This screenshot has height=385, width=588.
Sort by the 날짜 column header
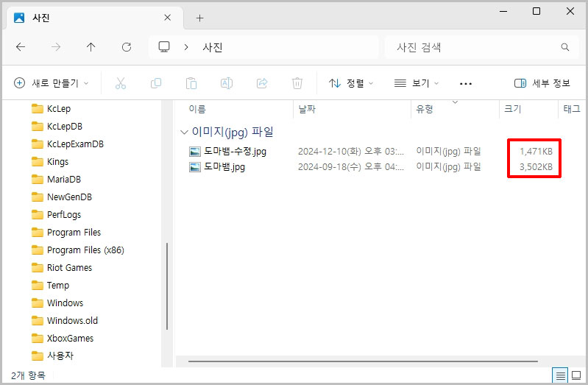pos(307,109)
